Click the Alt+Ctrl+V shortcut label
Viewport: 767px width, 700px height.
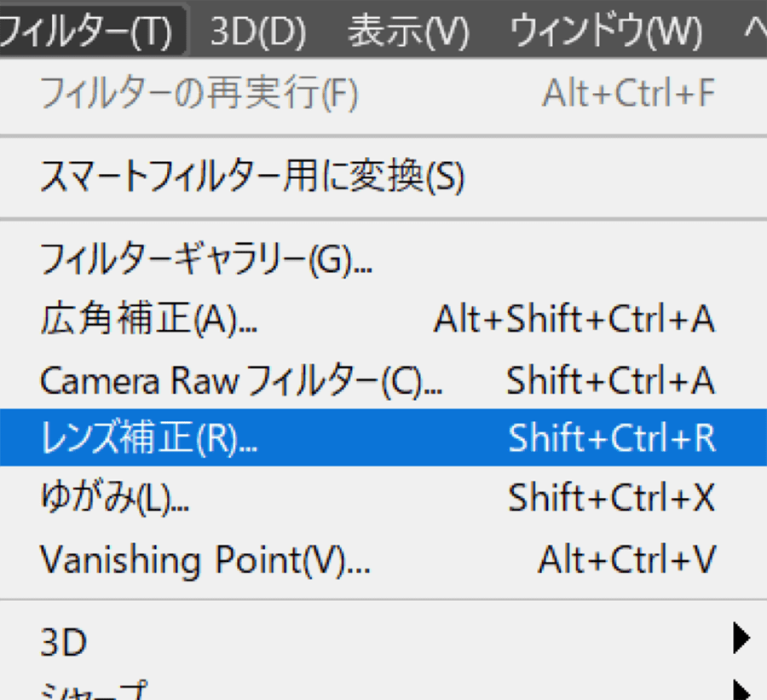click(627, 559)
